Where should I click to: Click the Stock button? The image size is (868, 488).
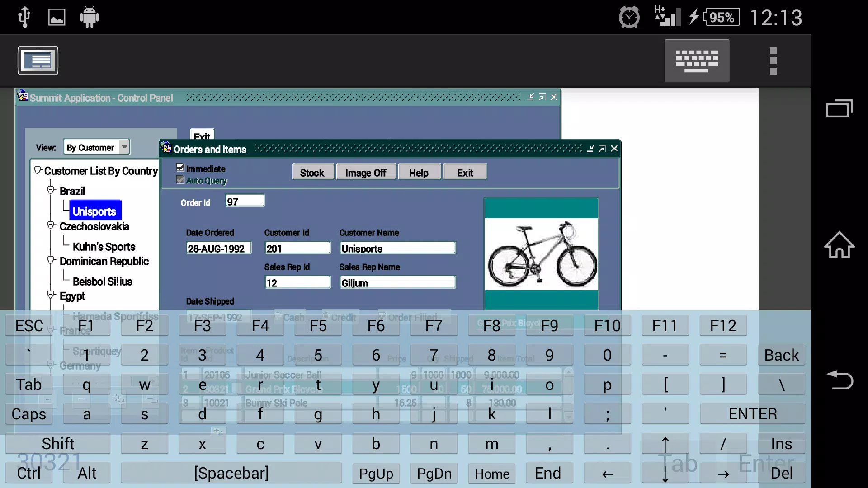312,173
